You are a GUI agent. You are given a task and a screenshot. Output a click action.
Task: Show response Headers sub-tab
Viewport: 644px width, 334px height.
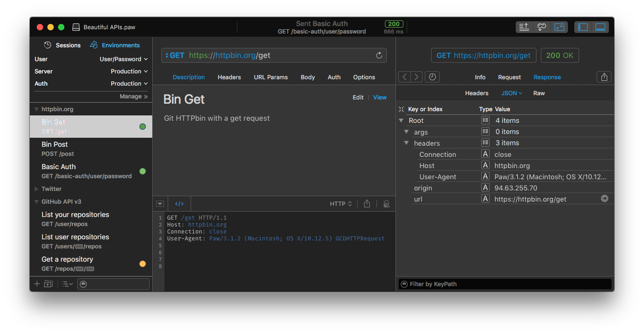pos(476,93)
